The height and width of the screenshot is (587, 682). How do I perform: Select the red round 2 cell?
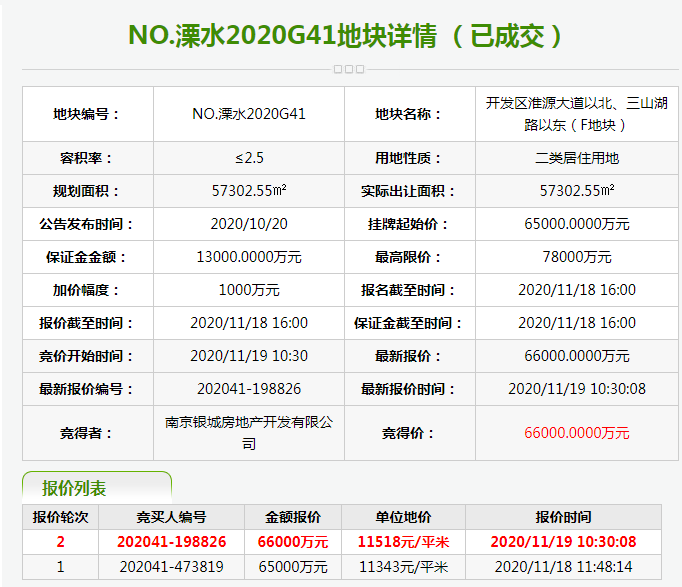coord(60,542)
